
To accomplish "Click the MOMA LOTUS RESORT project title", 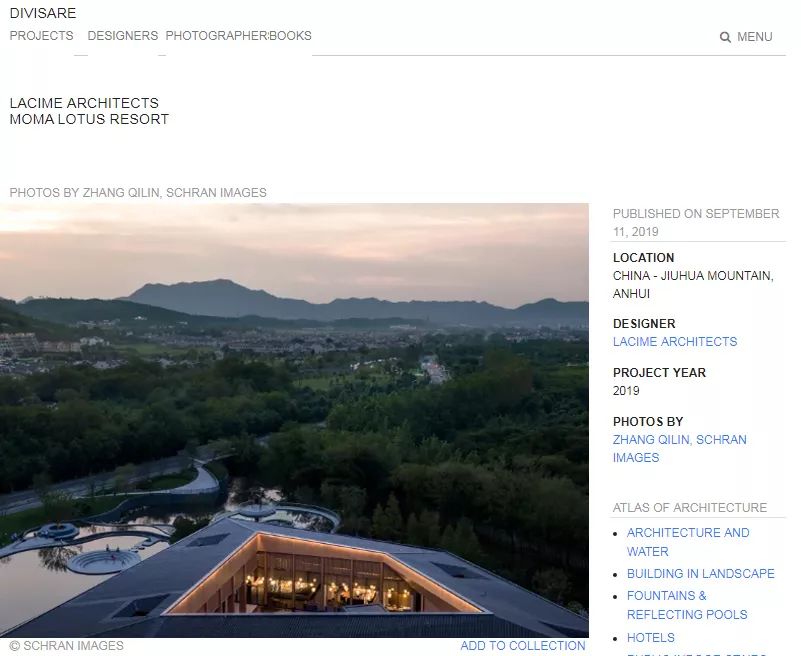I will tap(89, 119).
